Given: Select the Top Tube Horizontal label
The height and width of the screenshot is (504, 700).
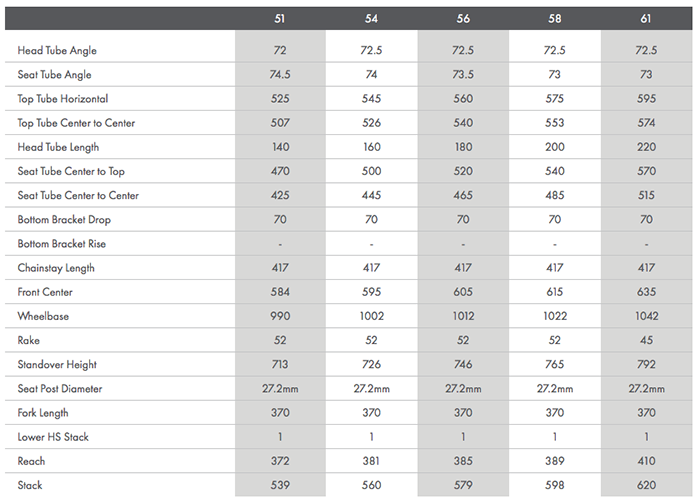Looking at the screenshot, I should (x=63, y=99).
